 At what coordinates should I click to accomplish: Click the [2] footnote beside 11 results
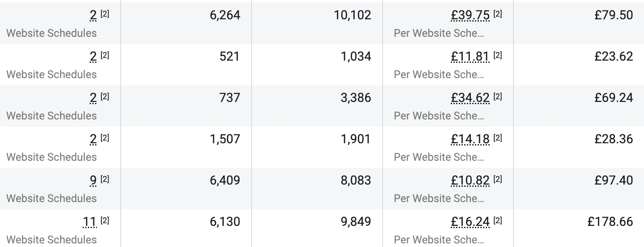pyautogui.click(x=104, y=221)
